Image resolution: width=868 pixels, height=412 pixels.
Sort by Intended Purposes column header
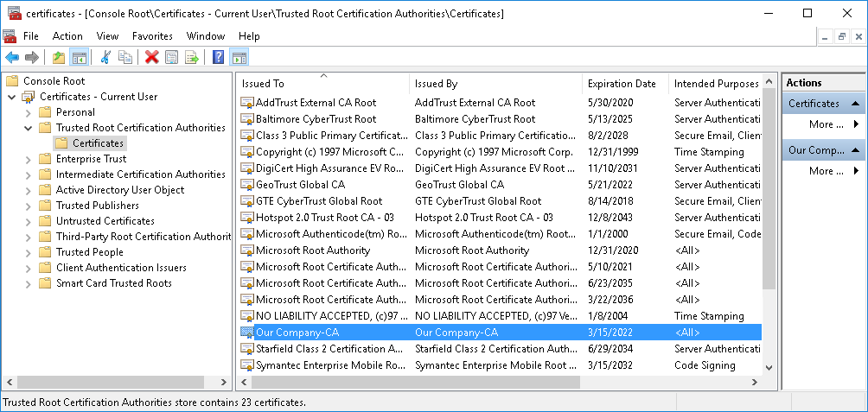715,84
